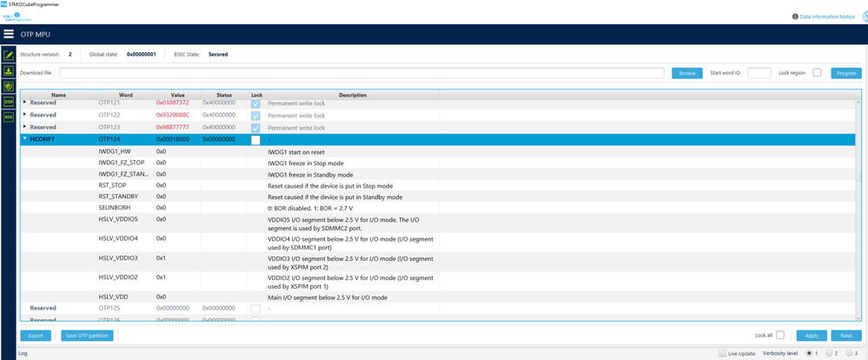868x360 pixels.
Task: Click HCONF1 value 0x00018000
Action: coord(173,140)
